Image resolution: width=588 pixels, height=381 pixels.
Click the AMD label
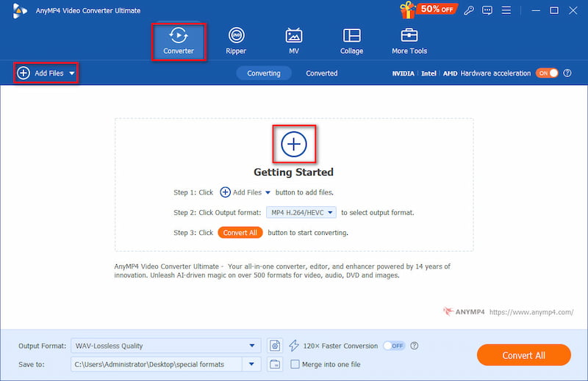450,73
